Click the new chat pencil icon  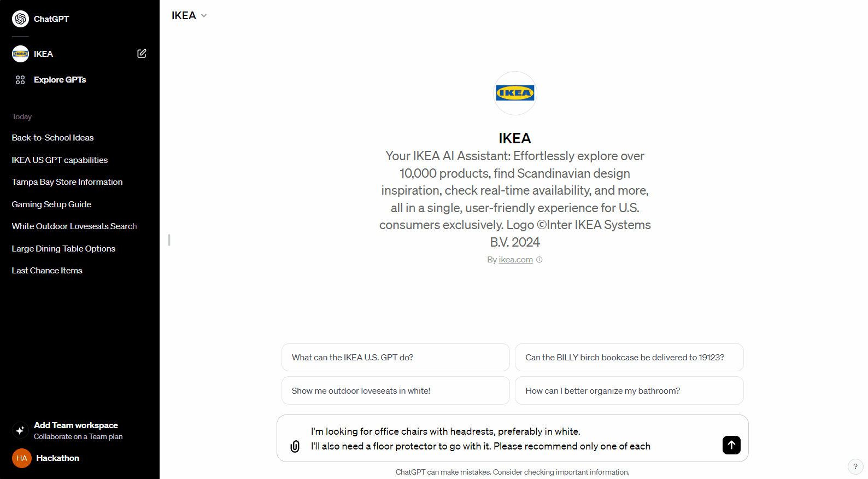(142, 54)
